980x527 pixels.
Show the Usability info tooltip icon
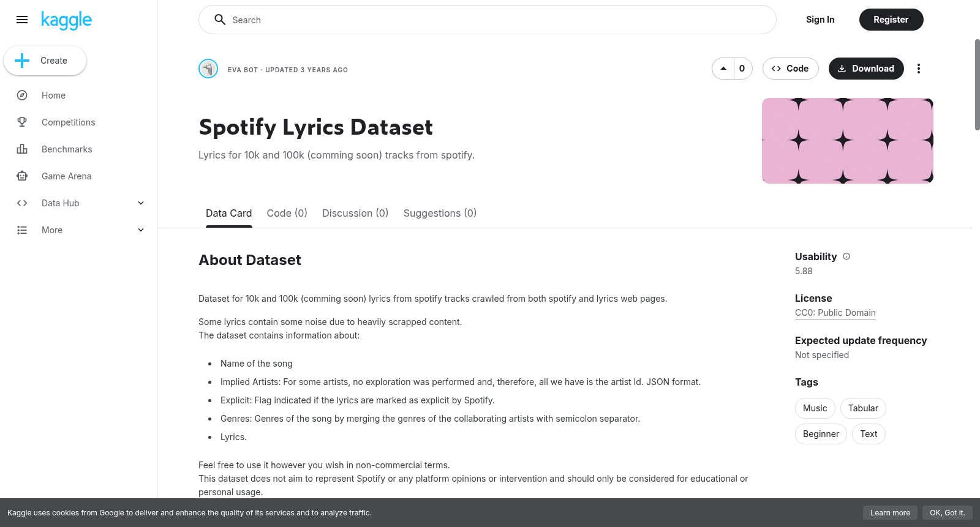pos(846,256)
